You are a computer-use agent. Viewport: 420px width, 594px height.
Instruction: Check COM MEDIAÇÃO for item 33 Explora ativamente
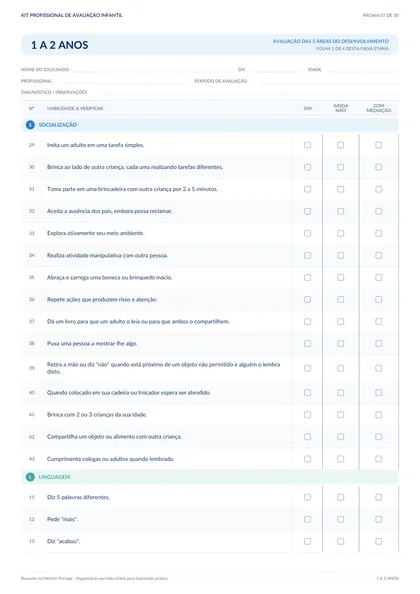(379, 233)
